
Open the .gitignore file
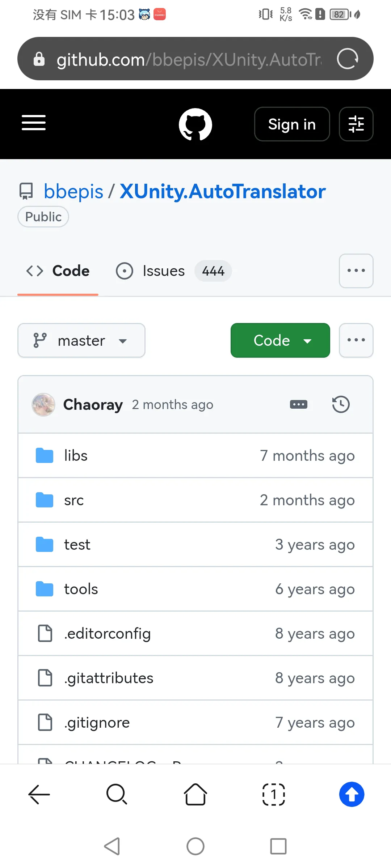click(x=97, y=723)
